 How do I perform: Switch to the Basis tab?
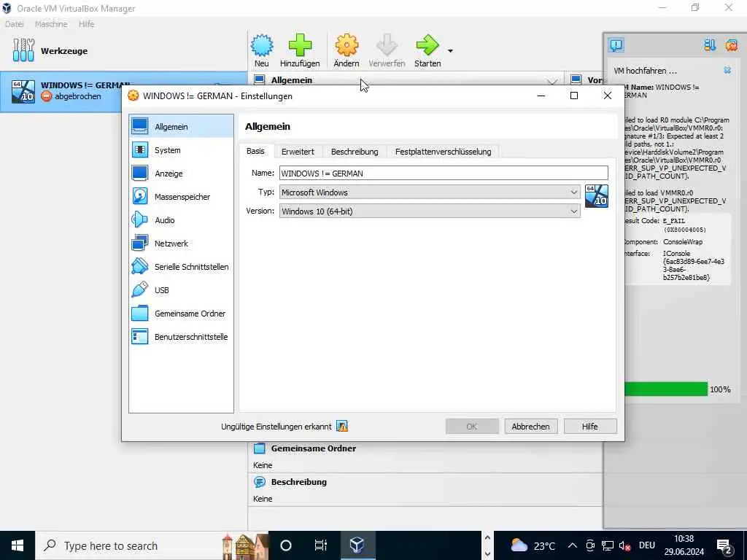[x=255, y=151]
